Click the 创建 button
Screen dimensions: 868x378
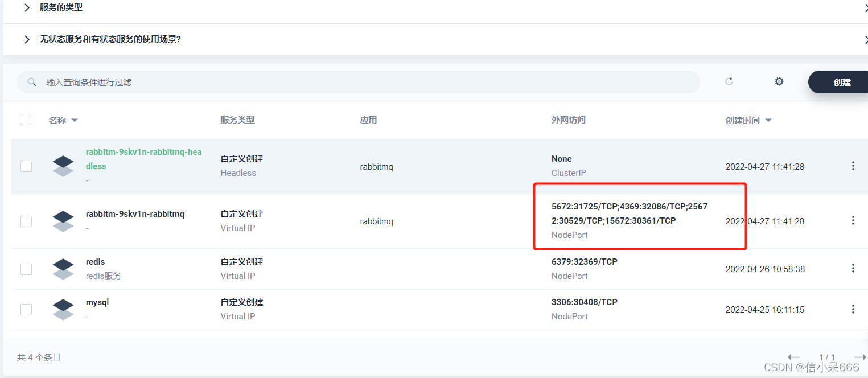[838, 82]
